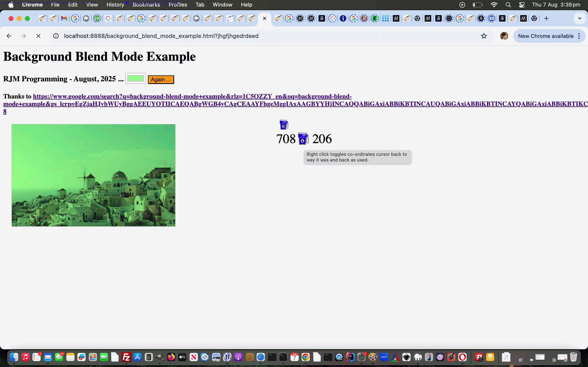This screenshot has height=367, width=588.
Task: Open Firefox from the Dock
Action: (171, 357)
